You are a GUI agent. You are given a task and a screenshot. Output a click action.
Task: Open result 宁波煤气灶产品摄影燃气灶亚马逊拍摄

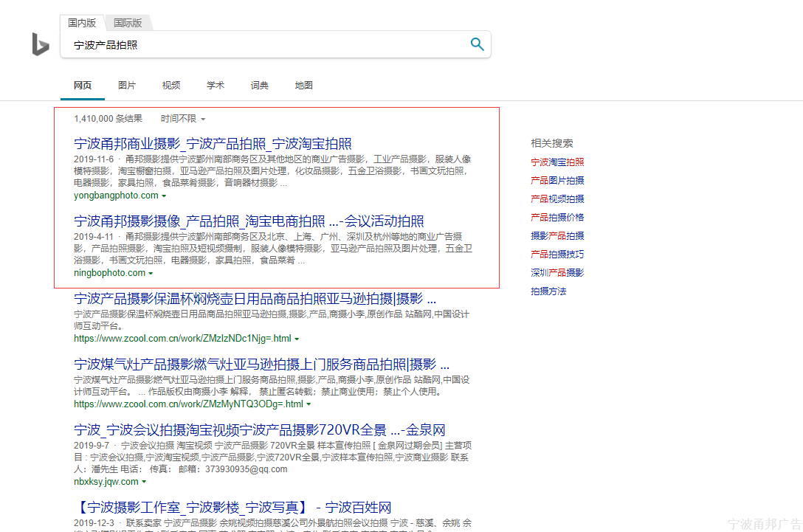tap(262, 364)
